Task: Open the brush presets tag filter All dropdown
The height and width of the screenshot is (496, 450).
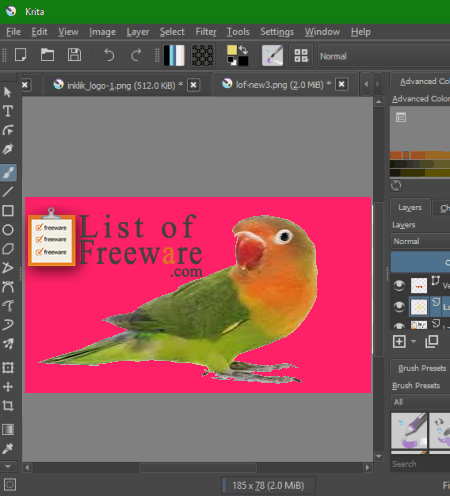Action: [x=420, y=402]
